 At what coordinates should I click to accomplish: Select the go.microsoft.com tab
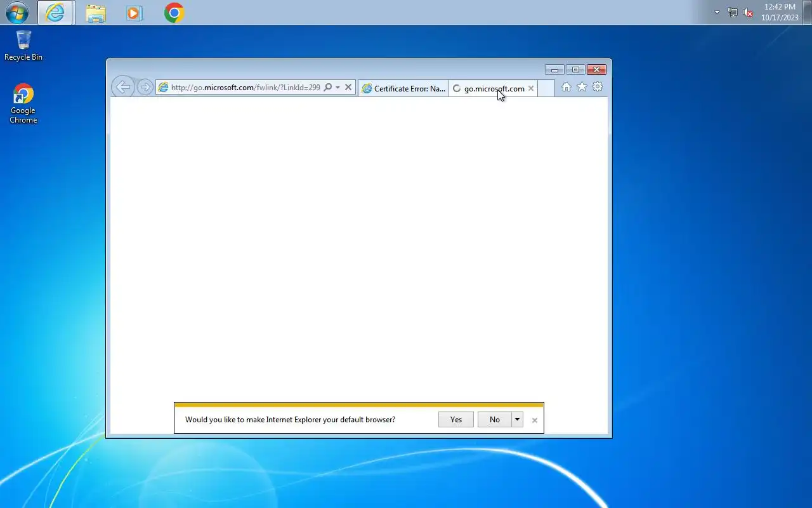pos(493,88)
